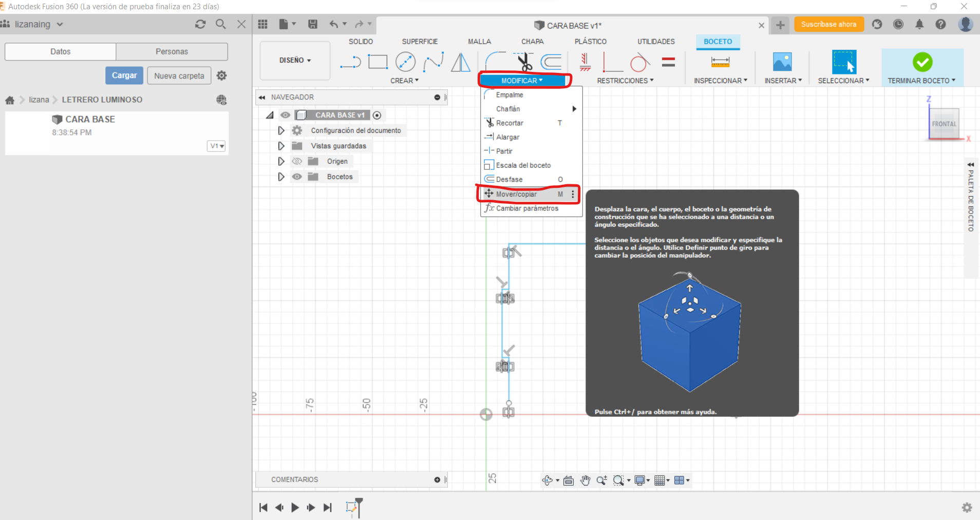Image resolution: width=980 pixels, height=520 pixels.
Task: Choose Recortar from Modificar menu
Action: click(532, 123)
